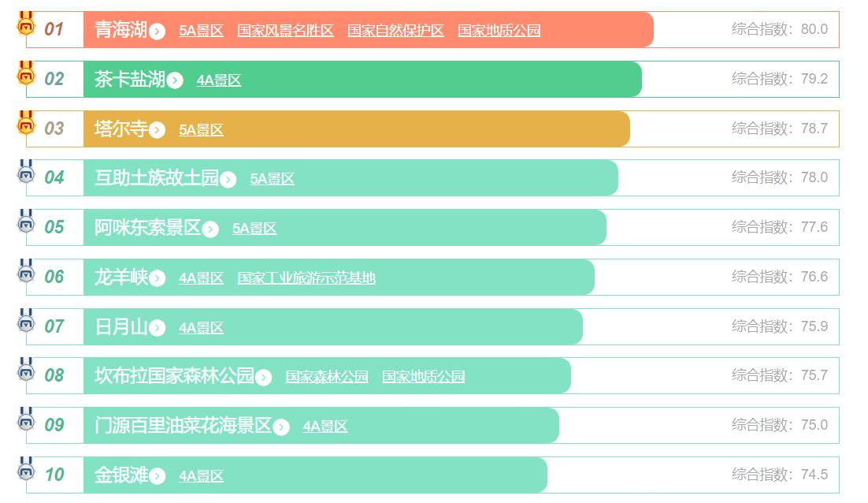Open the 国家风景名胜区 tag on 青海湖
The image size is (868, 503).
click(285, 31)
